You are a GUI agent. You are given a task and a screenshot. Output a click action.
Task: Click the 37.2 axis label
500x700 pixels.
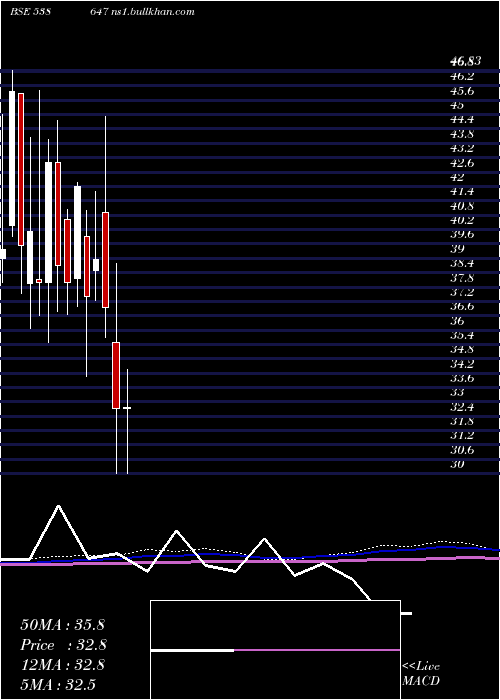[x=462, y=292]
